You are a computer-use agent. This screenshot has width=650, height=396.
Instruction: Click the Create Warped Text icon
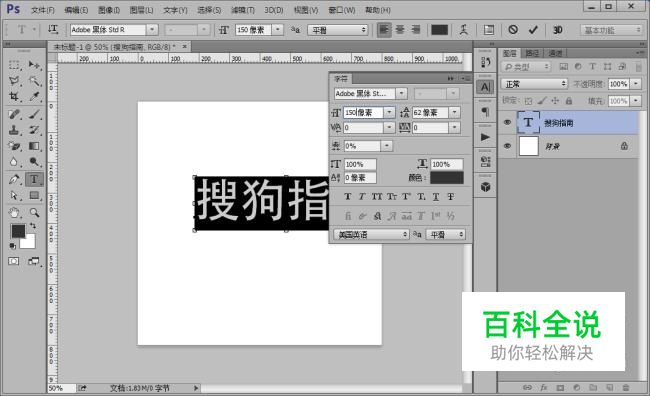463,30
